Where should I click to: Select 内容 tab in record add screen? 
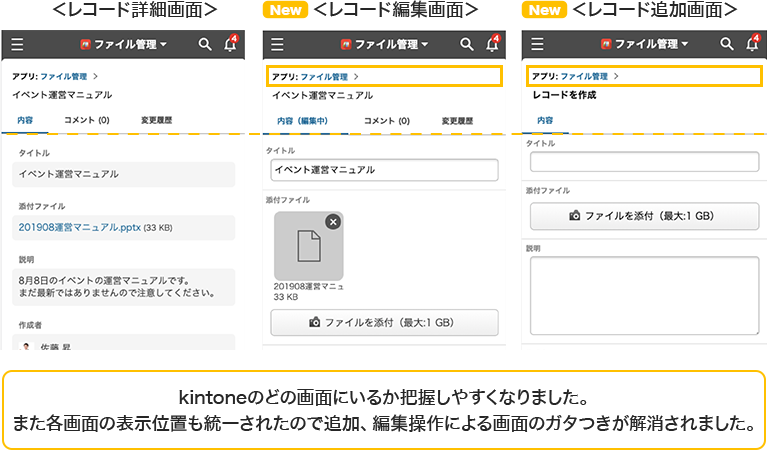(x=545, y=120)
